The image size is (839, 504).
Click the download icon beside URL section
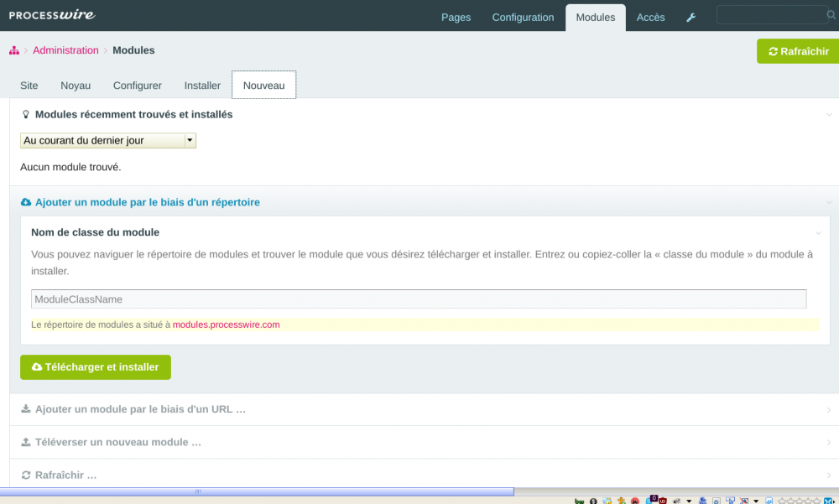coord(26,410)
